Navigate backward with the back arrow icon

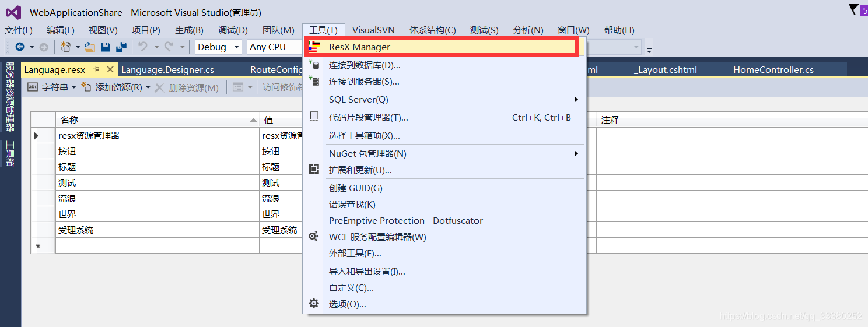point(20,47)
